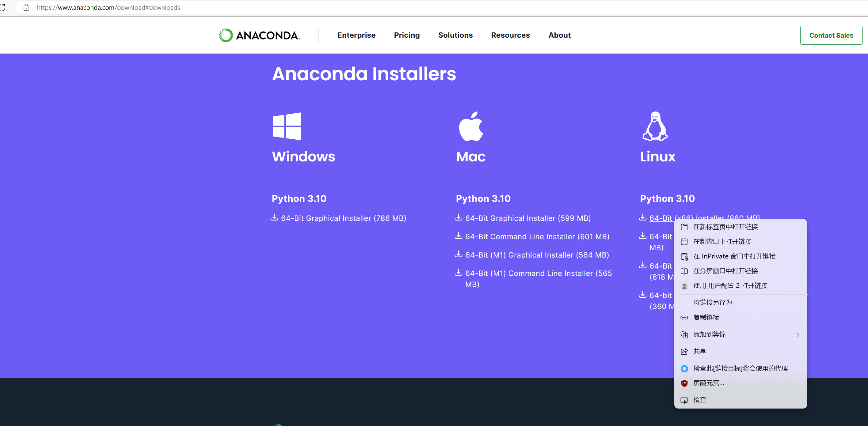Screen dimensions: 868x426
Task: Click the Anaconda Installers heading
Action: point(364,74)
